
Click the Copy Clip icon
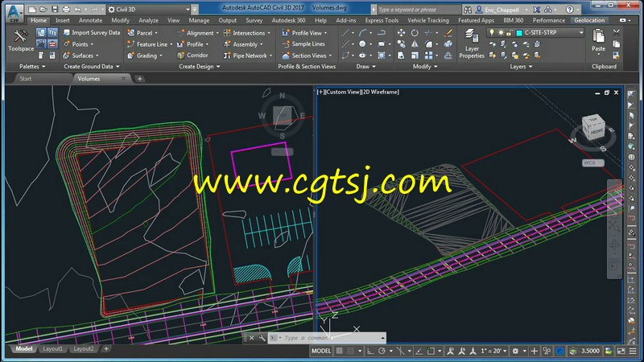click(x=616, y=44)
